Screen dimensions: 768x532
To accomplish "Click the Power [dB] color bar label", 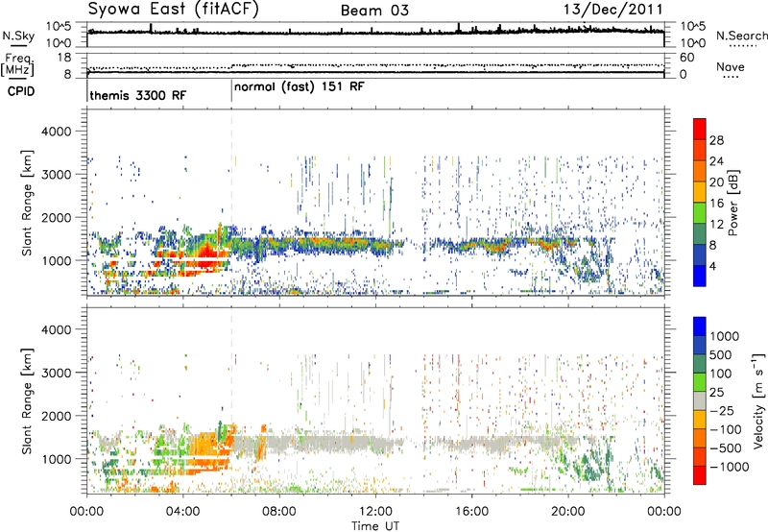I will [732, 203].
